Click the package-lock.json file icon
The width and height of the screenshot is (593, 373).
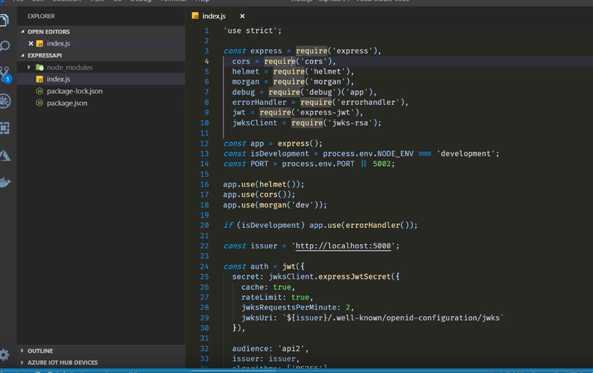tap(39, 91)
